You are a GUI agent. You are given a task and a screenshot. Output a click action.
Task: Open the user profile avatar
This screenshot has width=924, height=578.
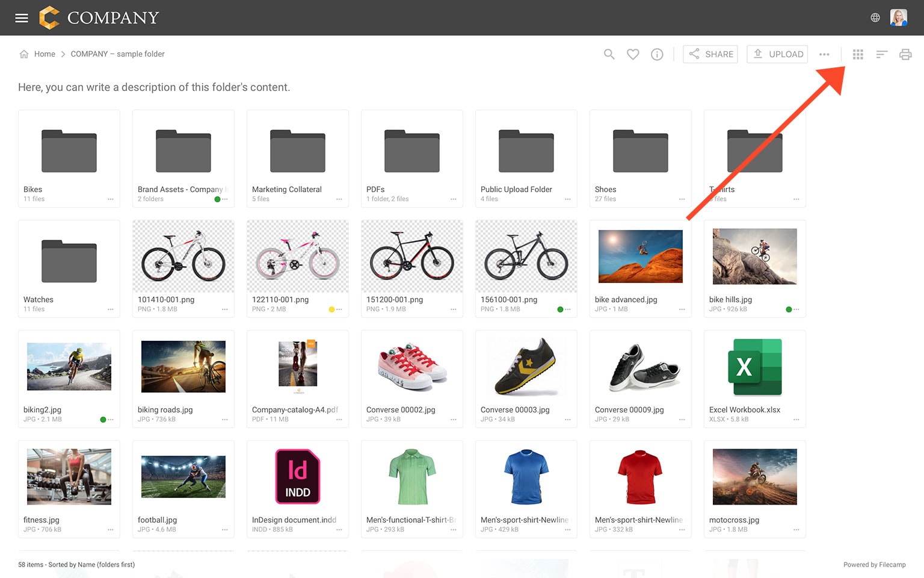click(x=899, y=17)
